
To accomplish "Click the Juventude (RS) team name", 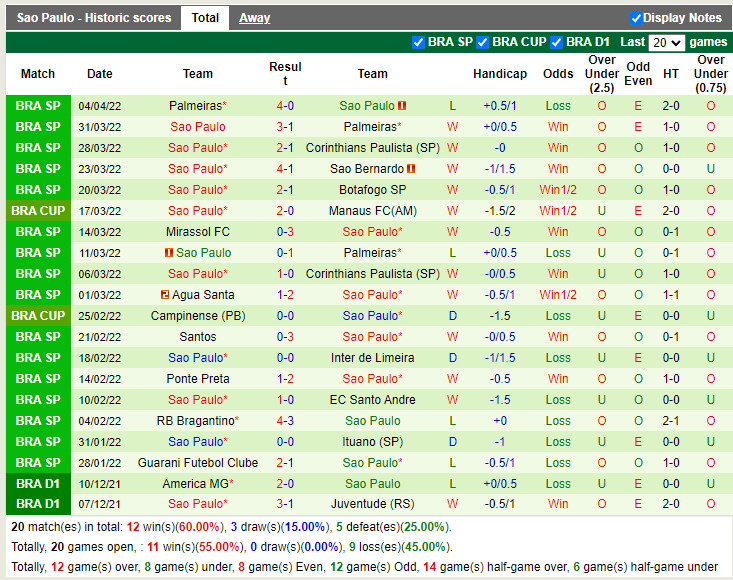I will 372,505.
